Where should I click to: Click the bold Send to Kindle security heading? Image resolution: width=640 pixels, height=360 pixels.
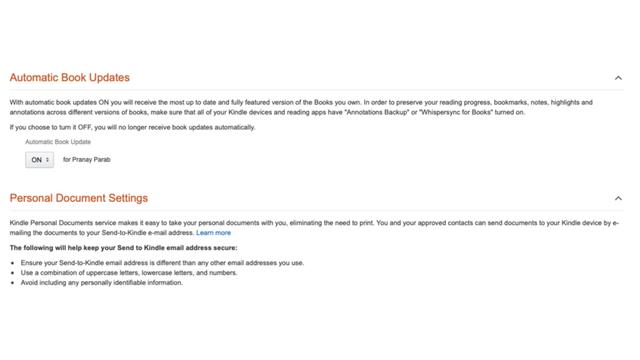click(123, 248)
